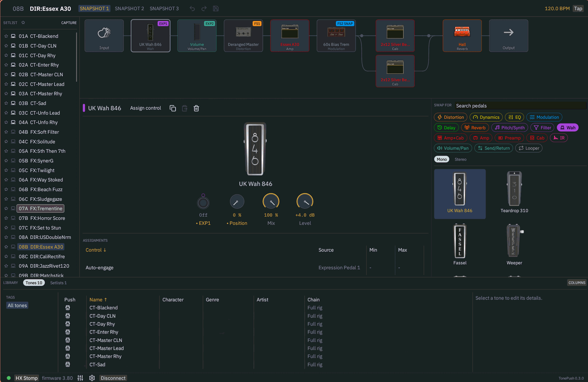Copy the UK Wah 846 block
The height and width of the screenshot is (382, 588).
[x=173, y=108]
